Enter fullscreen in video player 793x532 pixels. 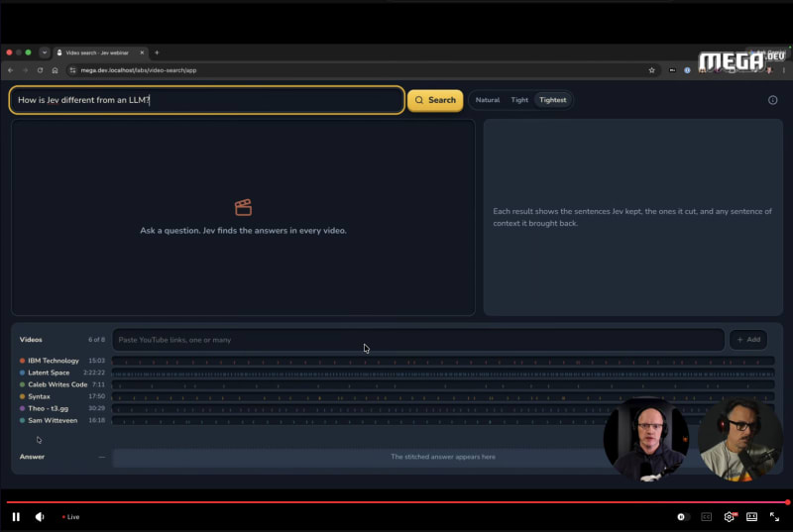(x=774, y=517)
